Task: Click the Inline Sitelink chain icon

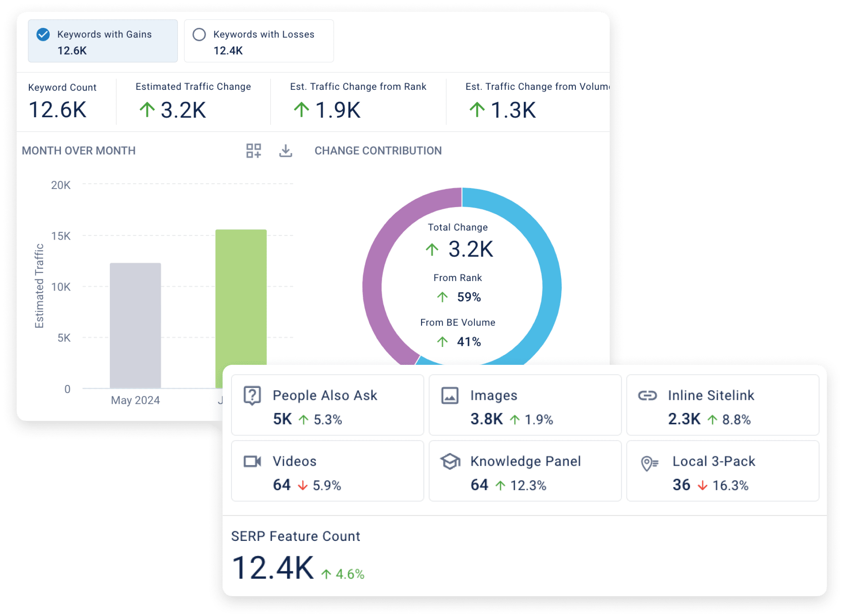Action: (648, 395)
